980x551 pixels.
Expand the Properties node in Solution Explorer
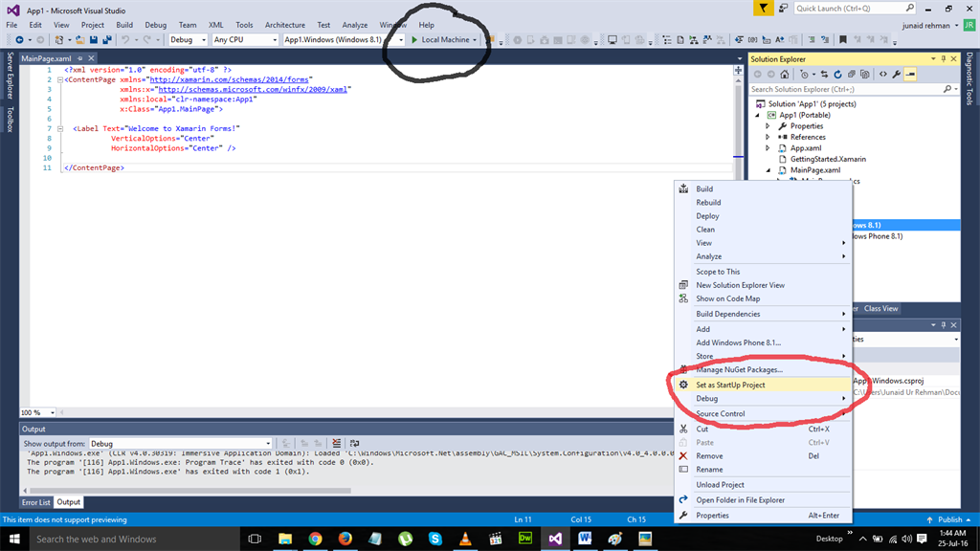pyautogui.click(x=768, y=126)
